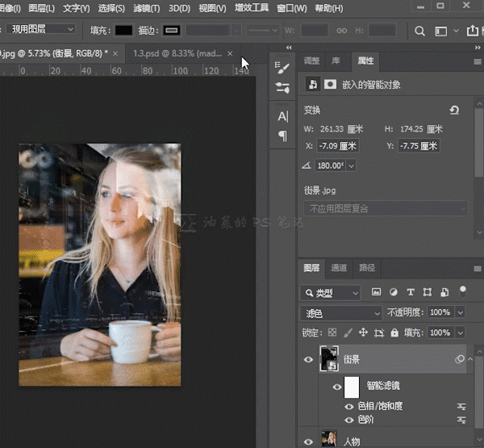
Task: Click the search magnifier icon
Action: pyautogui.click(x=419, y=31)
